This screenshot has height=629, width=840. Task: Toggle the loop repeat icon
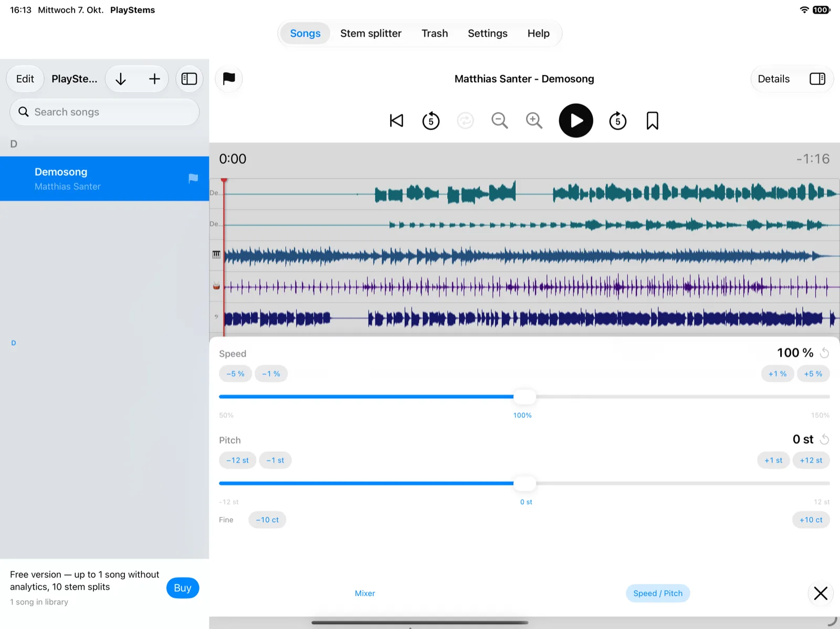tap(465, 121)
